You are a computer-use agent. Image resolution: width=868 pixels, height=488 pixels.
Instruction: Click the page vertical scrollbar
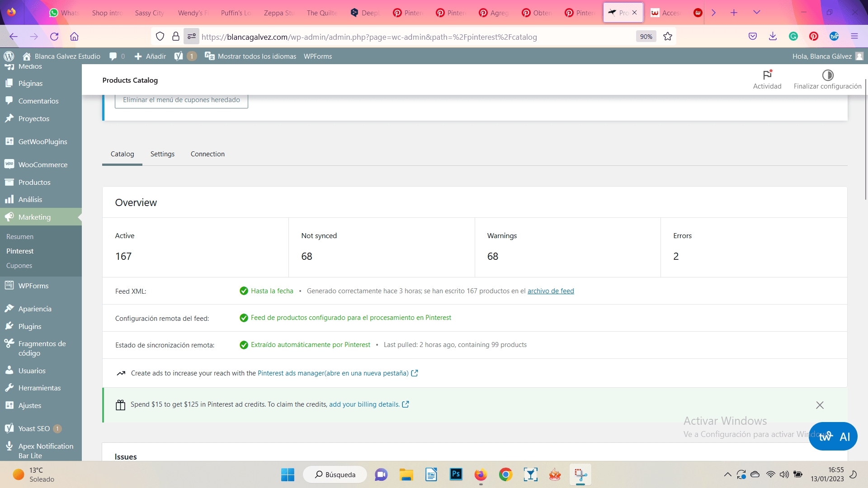point(865,140)
